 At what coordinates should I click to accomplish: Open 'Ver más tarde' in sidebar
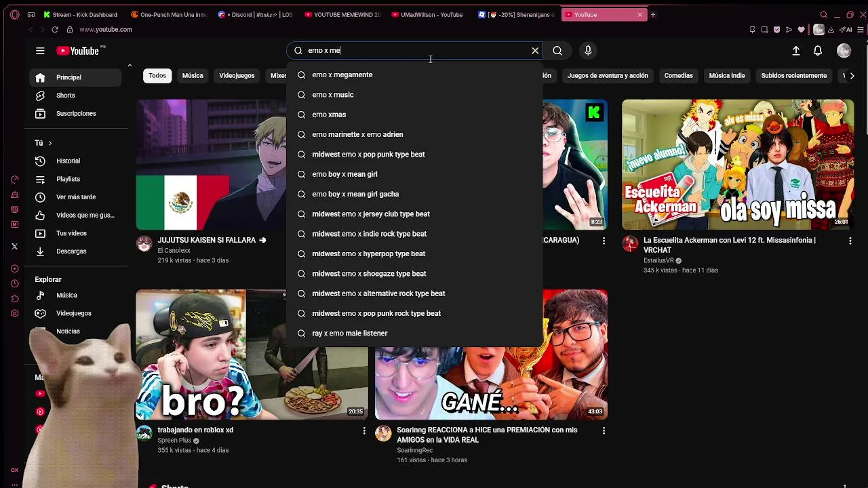click(75, 197)
